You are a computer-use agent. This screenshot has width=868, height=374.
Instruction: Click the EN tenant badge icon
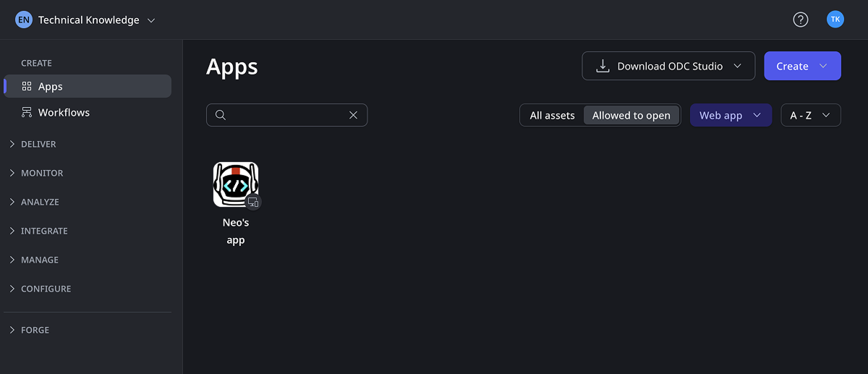coord(24,20)
